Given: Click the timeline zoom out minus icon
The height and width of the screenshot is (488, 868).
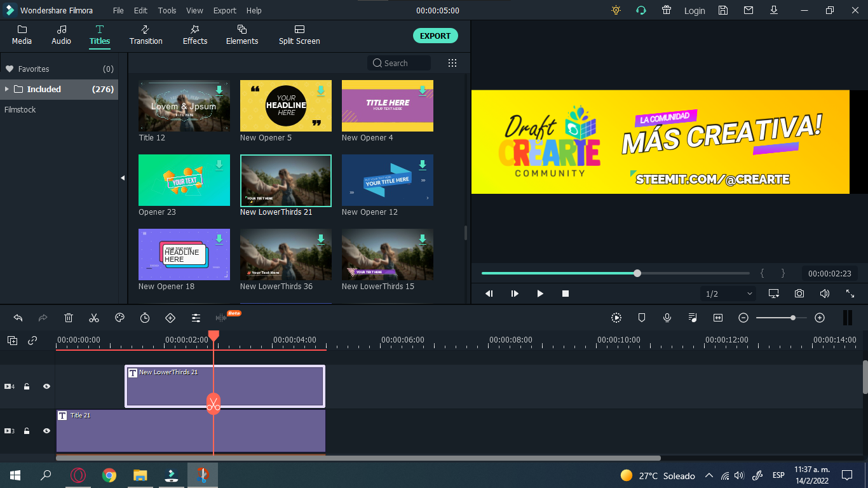Looking at the screenshot, I should click(743, 318).
